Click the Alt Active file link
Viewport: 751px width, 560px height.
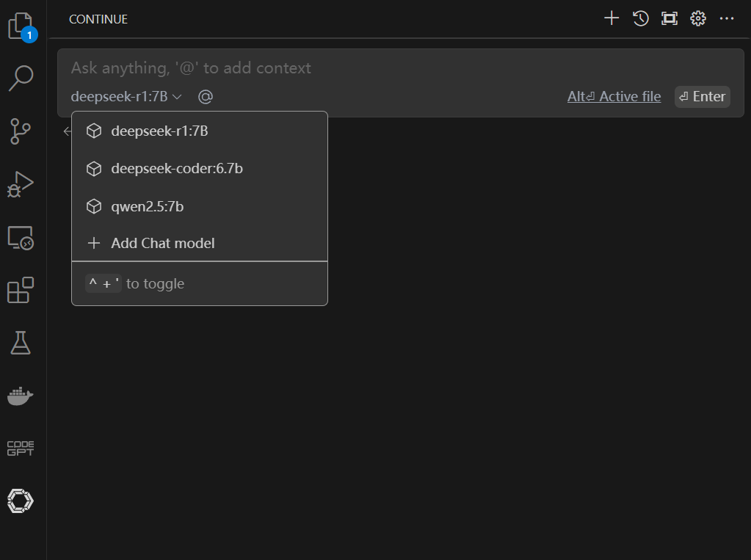614,96
